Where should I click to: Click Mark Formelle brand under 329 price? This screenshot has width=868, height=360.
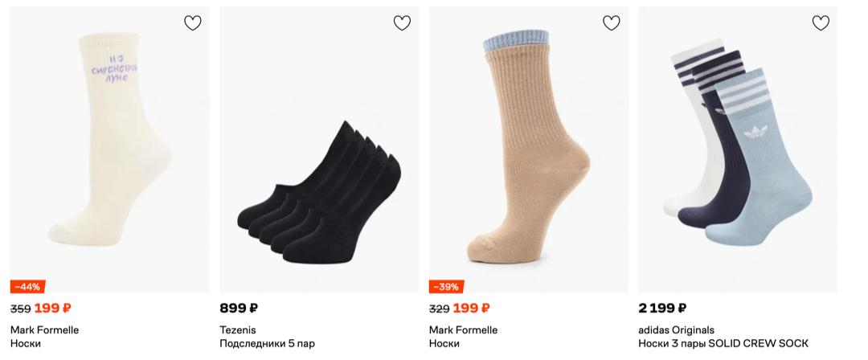[x=464, y=329]
